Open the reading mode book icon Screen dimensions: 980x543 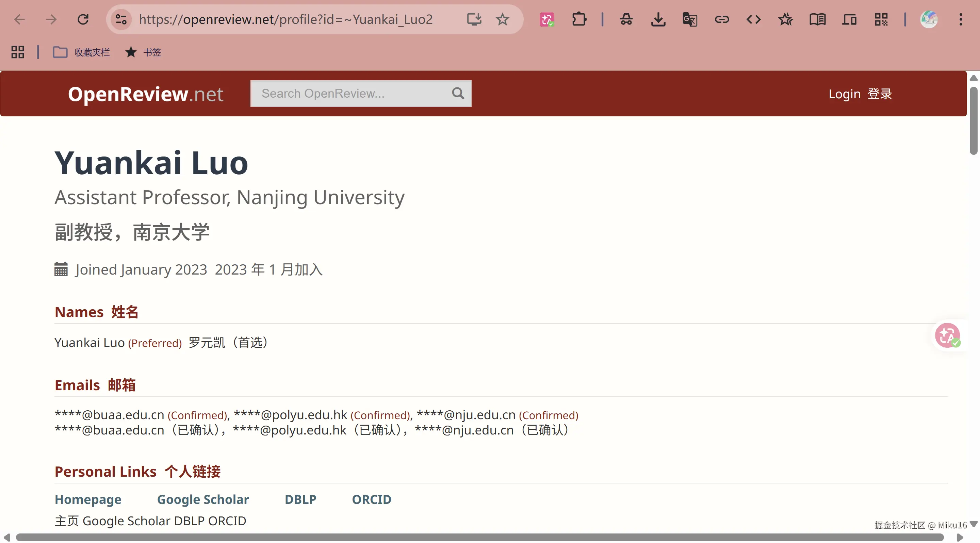tap(817, 19)
